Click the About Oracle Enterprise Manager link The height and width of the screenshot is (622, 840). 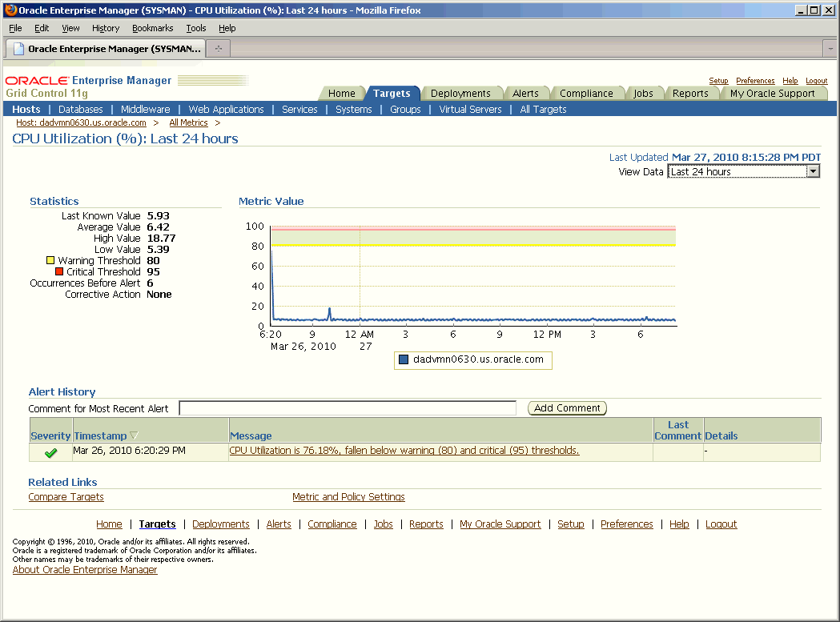tap(85, 569)
